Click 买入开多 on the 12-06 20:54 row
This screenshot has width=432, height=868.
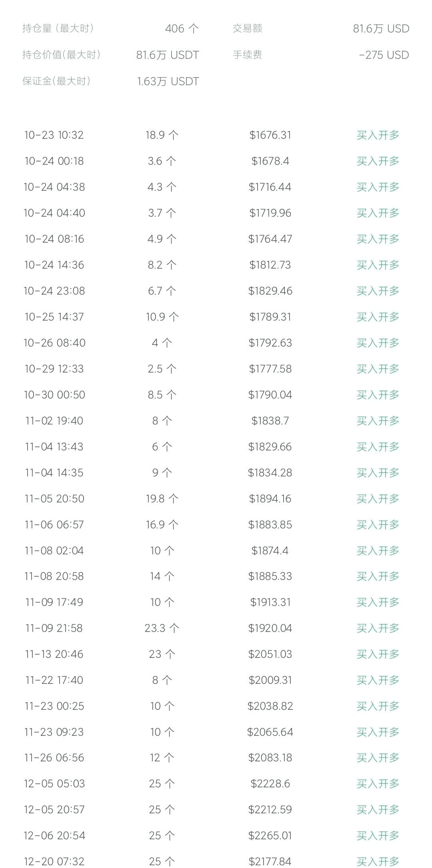[378, 836]
